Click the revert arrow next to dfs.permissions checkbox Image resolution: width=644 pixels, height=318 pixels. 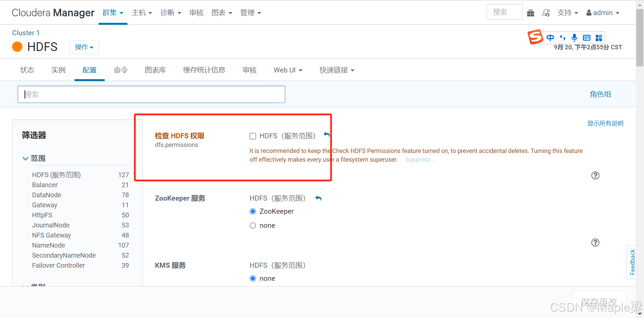pyautogui.click(x=326, y=135)
